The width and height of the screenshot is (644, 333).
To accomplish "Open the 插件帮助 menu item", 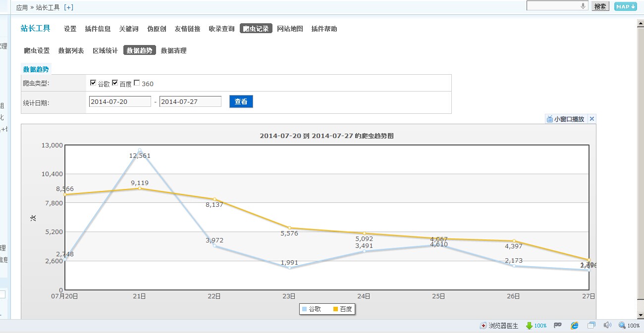I will (x=324, y=29).
